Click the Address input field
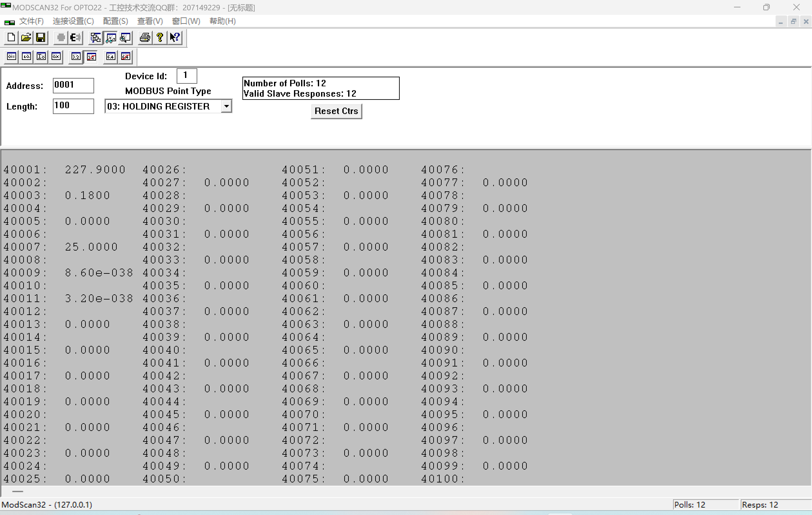The width and height of the screenshot is (812, 515). click(73, 85)
